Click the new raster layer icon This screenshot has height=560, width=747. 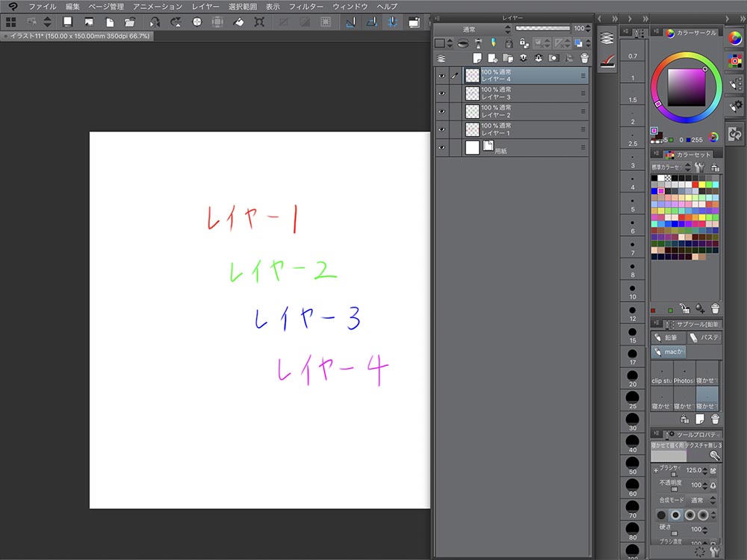[476, 57]
